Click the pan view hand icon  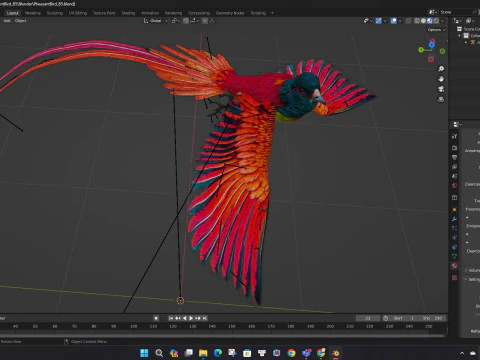coord(441,79)
